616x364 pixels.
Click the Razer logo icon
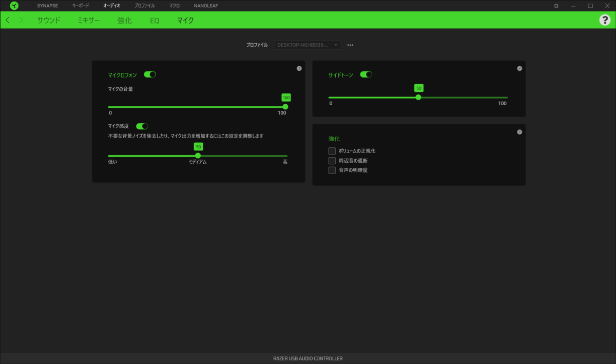click(x=14, y=6)
